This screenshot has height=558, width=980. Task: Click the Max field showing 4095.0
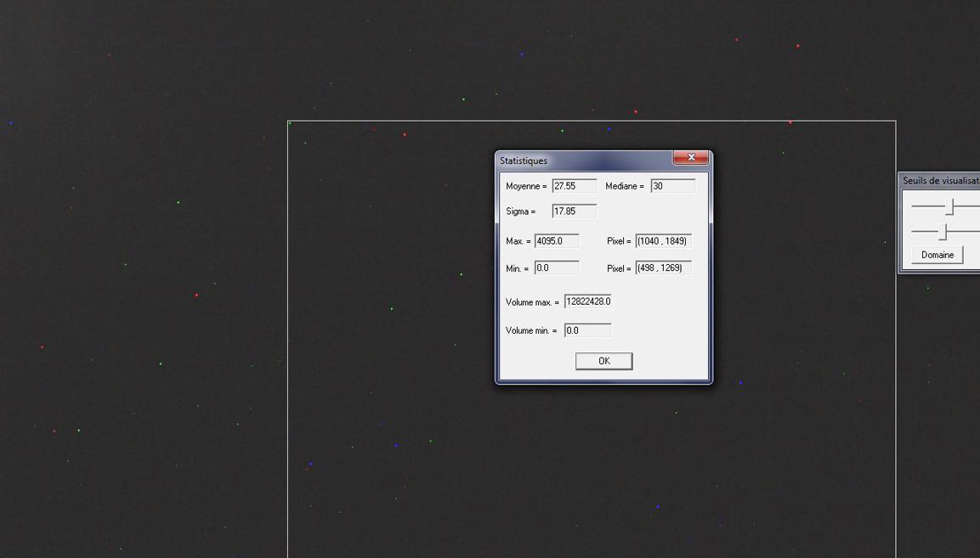click(x=557, y=240)
